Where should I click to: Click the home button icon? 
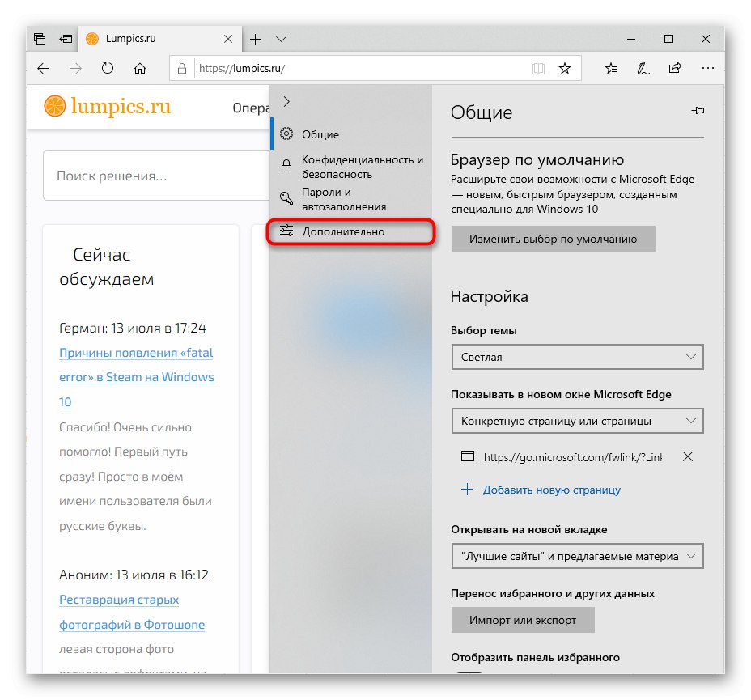click(x=139, y=69)
